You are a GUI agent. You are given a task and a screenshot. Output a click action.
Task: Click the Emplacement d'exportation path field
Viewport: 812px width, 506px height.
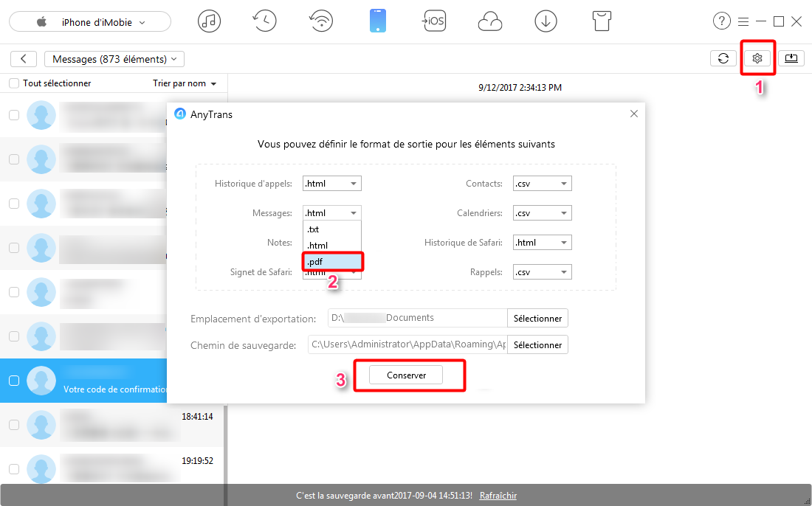tap(417, 318)
